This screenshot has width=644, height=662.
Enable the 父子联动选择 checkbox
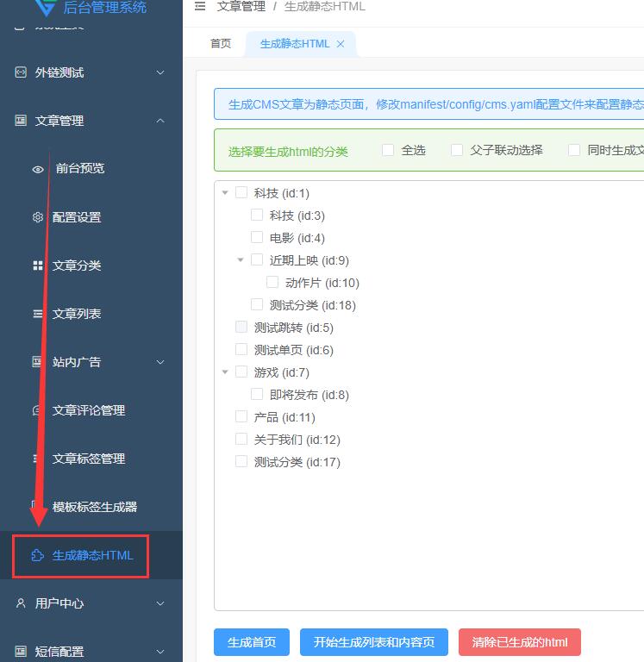pos(457,150)
